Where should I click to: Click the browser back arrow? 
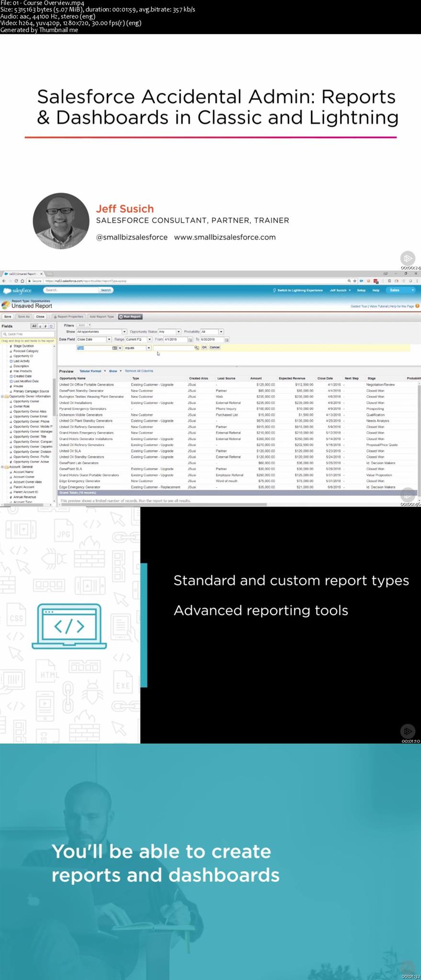point(4,281)
